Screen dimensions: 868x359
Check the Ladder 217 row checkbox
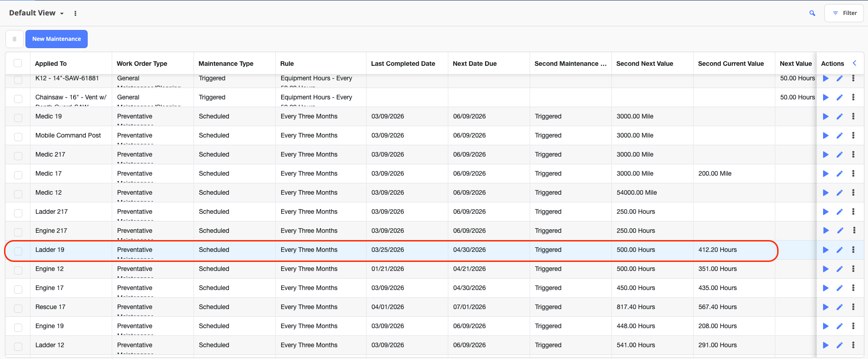(18, 213)
